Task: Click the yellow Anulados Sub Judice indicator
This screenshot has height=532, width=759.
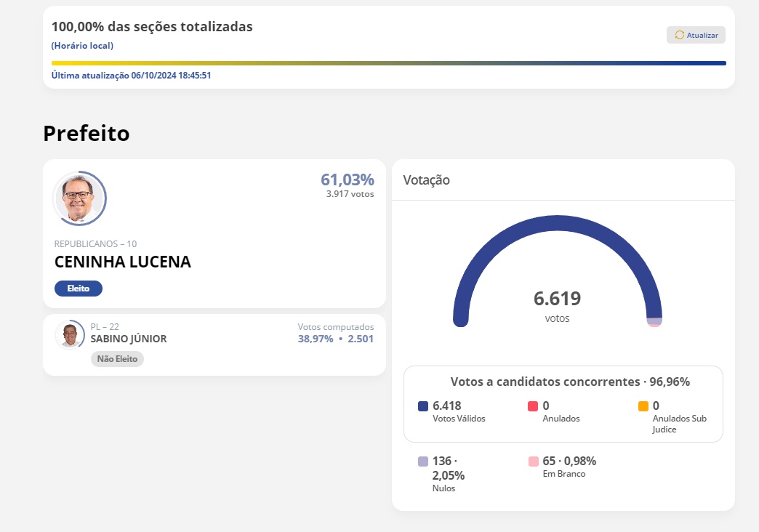Action: (x=641, y=406)
